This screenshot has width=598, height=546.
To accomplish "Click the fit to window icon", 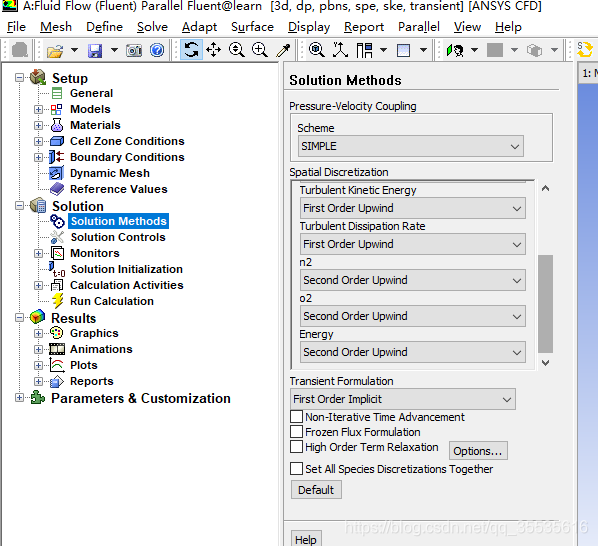I will pyautogui.click(x=317, y=50).
